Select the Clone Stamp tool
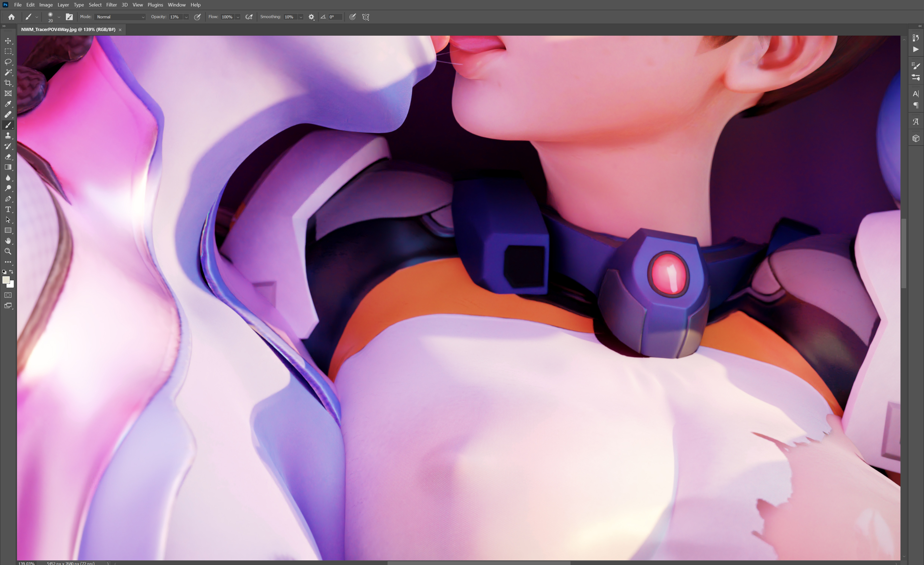This screenshot has width=924, height=565. [x=8, y=136]
